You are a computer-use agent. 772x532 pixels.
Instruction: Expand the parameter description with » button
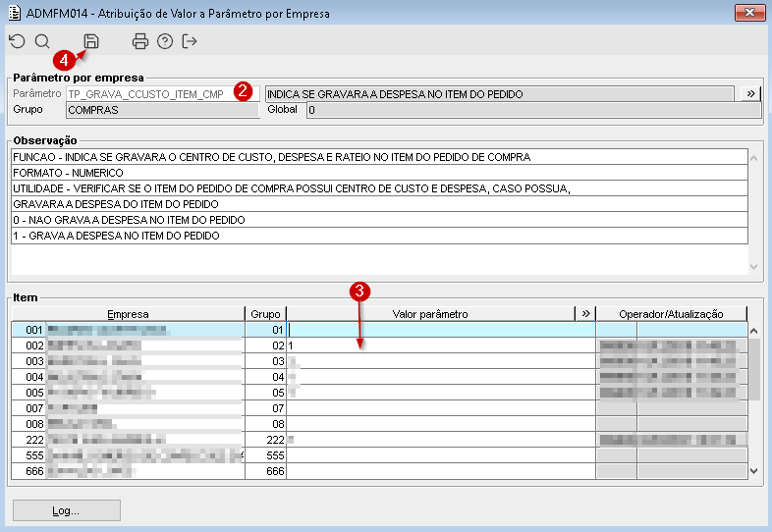pyautogui.click(x=750, y=93)
